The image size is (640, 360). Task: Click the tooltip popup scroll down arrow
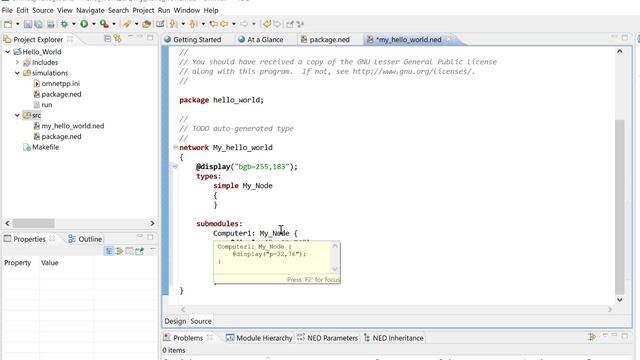[335, 269]
